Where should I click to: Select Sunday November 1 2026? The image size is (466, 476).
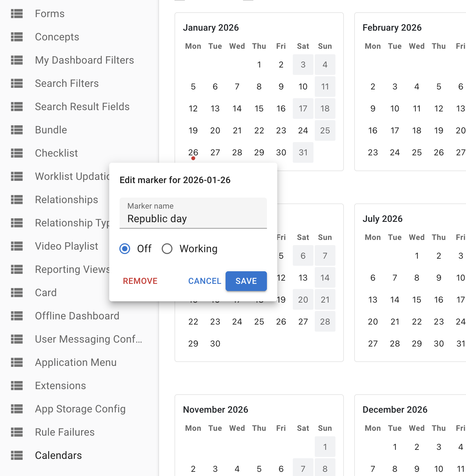[325, 447]
